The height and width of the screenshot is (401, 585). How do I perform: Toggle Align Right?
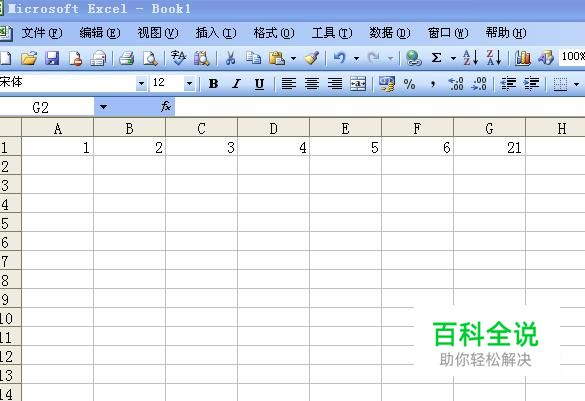click(335, 84)
